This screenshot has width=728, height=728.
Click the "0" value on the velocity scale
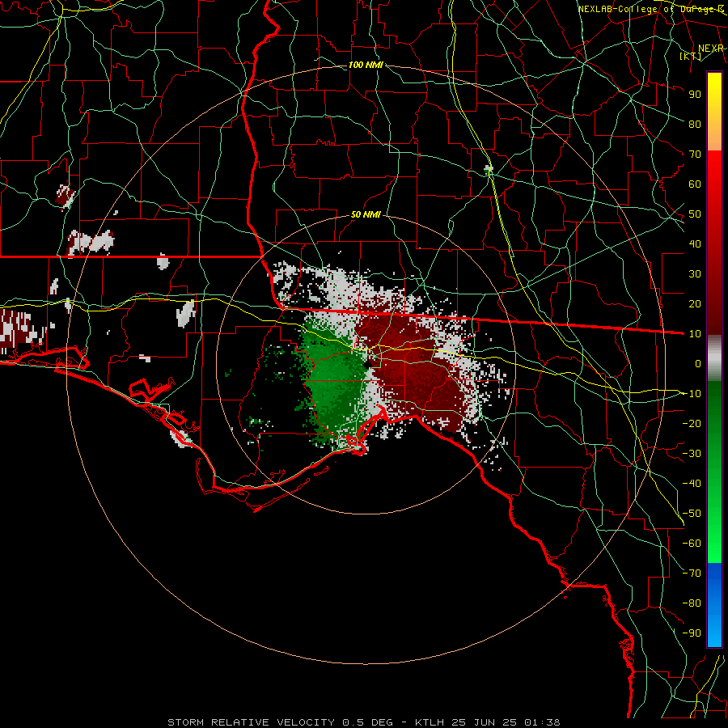698,363
